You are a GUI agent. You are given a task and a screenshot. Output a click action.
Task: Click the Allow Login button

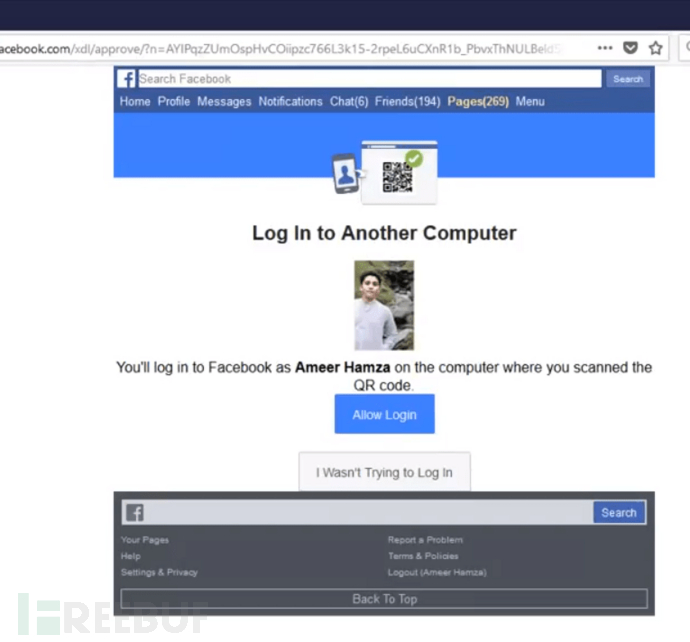coord(384,414)
